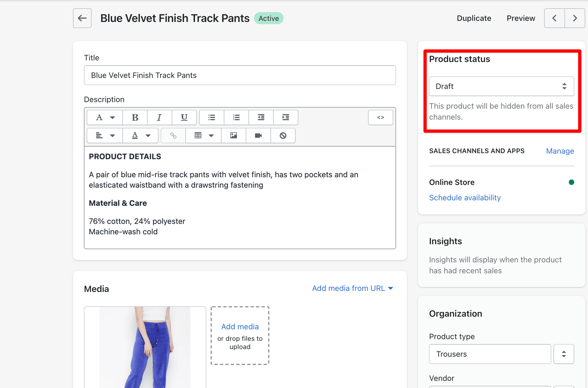Click Manage next to Sales Channels and Apps
Screen dimensions: 588x388
[x=560, y=151]
